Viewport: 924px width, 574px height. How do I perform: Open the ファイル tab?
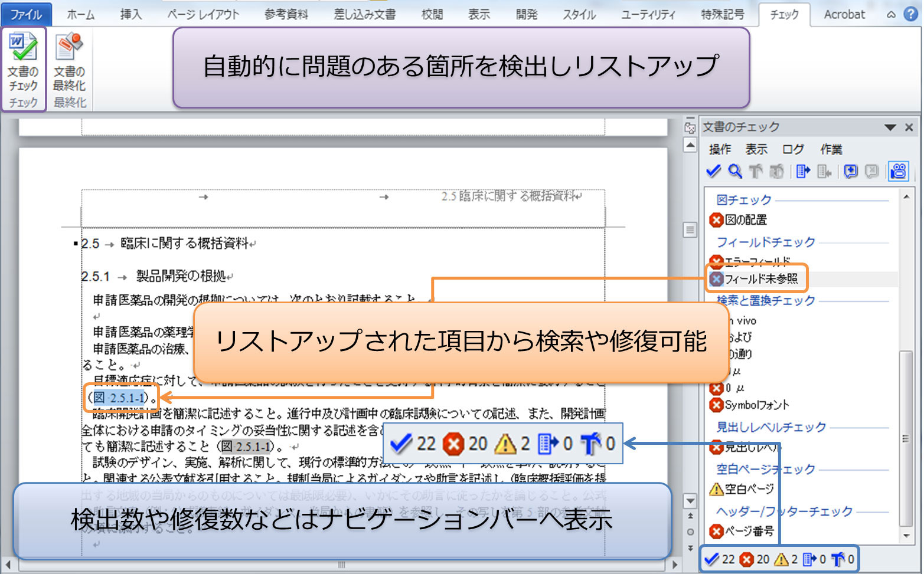pyautogui.click(x=26, y=14)
